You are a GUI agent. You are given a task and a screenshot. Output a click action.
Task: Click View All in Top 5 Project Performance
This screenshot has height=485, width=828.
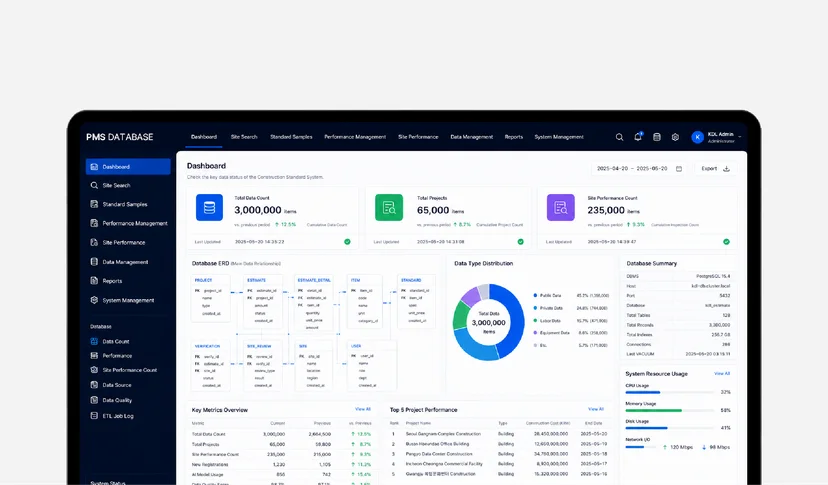tap(596, 409)
